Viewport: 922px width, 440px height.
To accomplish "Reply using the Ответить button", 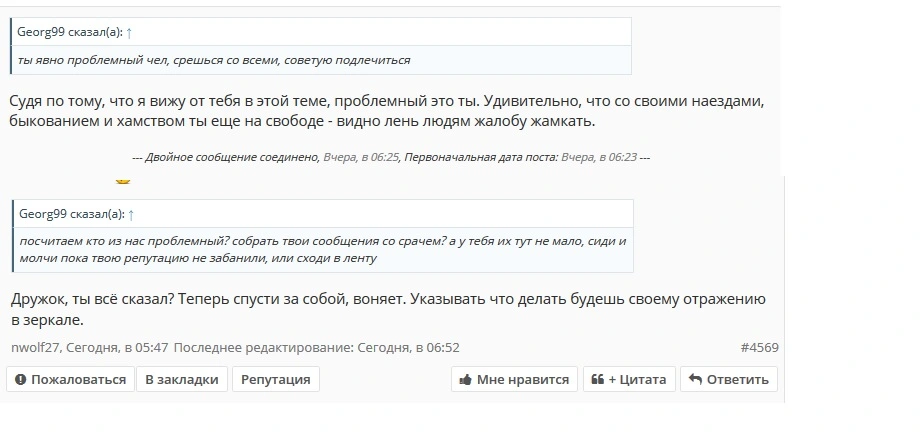I will 729,379.
